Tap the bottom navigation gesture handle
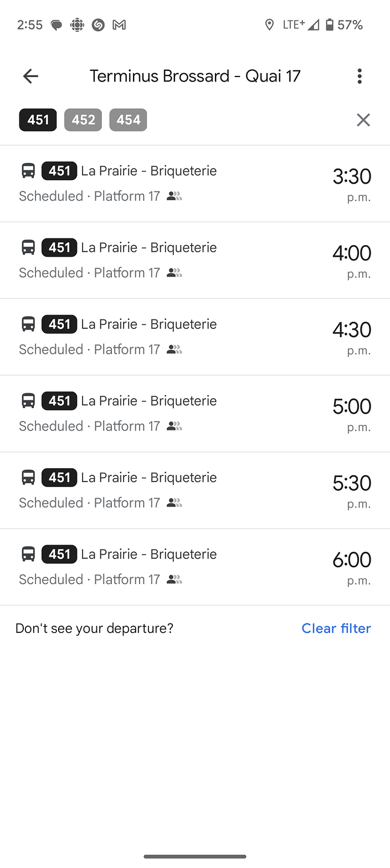 (x=195, y=856)
